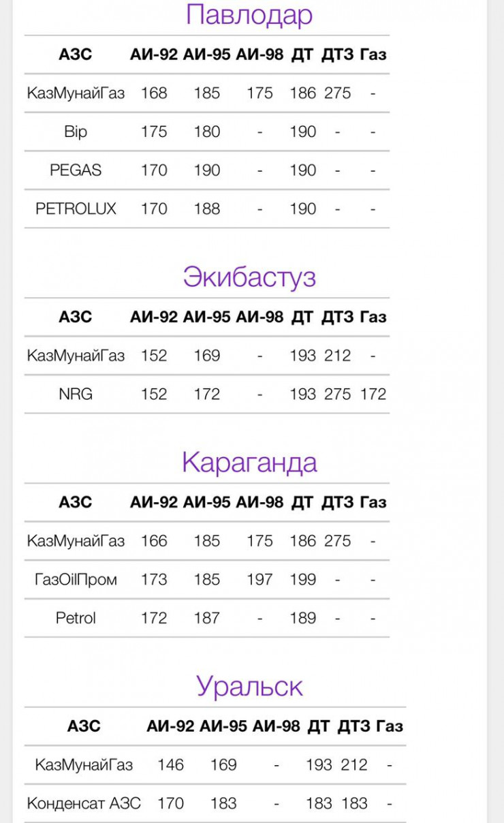This screenshot has height=823, width=504.
Task: Select the АИ-98 column header under Караганда
Action: click(259, 502)
